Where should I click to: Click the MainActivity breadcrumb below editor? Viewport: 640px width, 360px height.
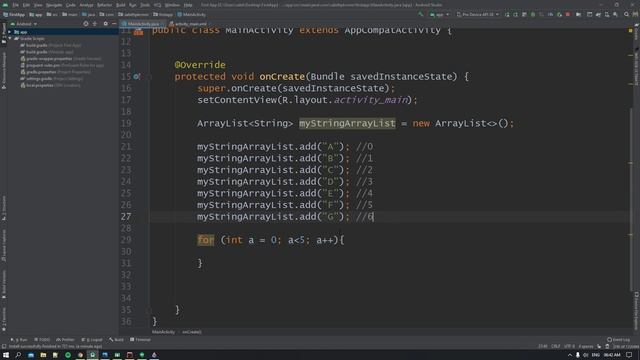coord(163,332)
